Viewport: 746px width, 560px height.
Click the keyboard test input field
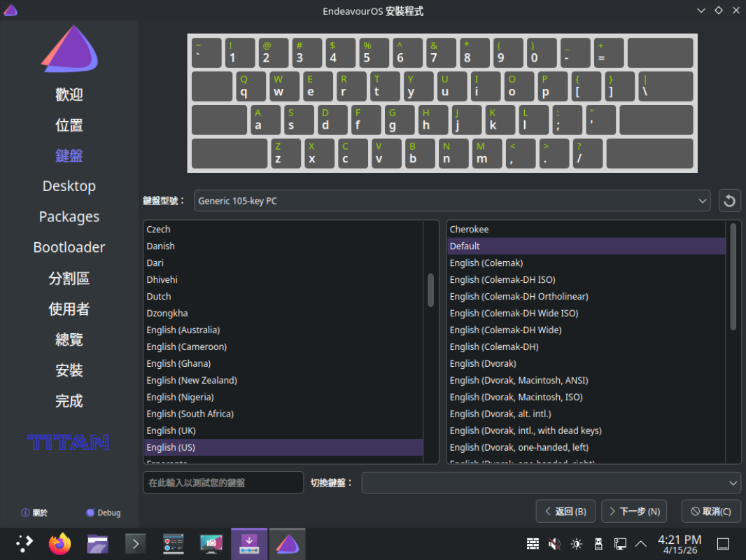(223, 482)
